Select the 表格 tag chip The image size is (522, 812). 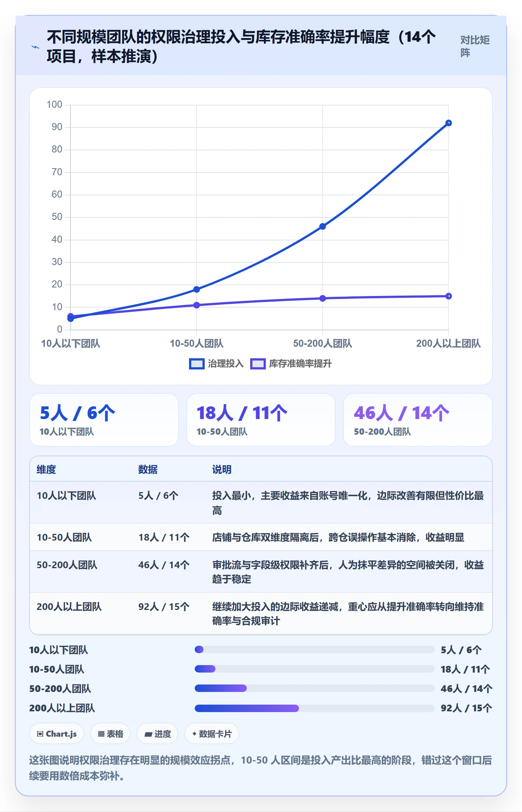[110, 734]
